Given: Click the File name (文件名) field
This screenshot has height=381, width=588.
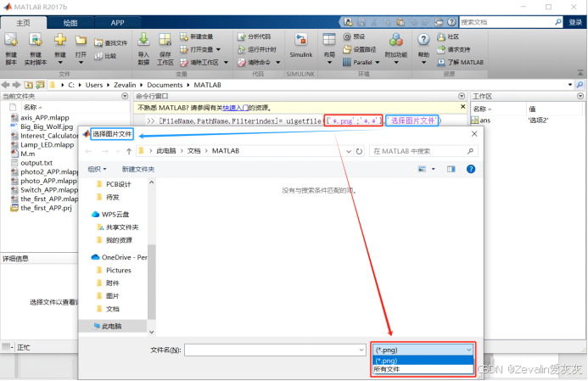Looking at the screenshot, I should coord(275,350).
